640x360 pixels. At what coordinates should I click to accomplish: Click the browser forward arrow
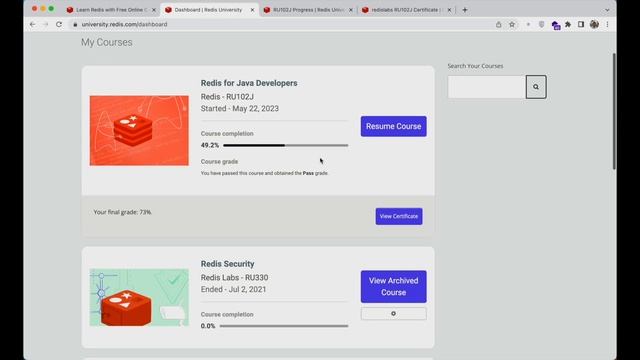46,24
